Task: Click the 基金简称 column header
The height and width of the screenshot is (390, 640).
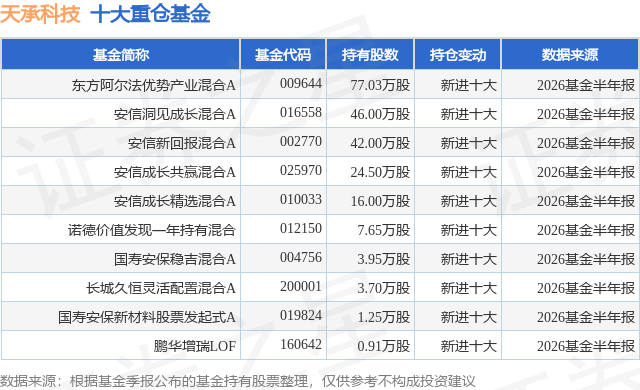Action: pyautogui.click(x=121, y=55)
